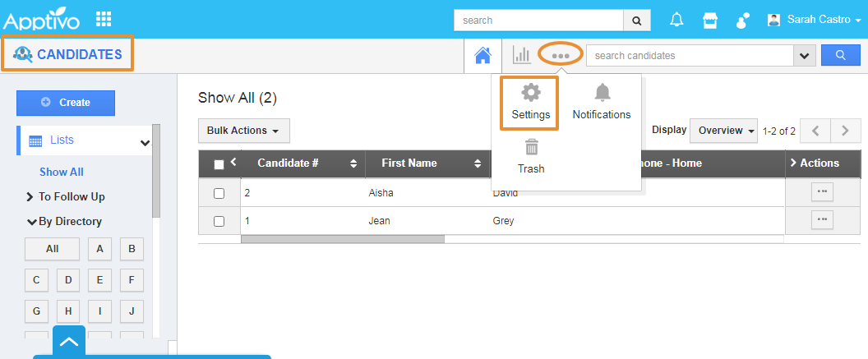868x359 pixels.
Task: Select the Show All list
Action: click(62, 172)
